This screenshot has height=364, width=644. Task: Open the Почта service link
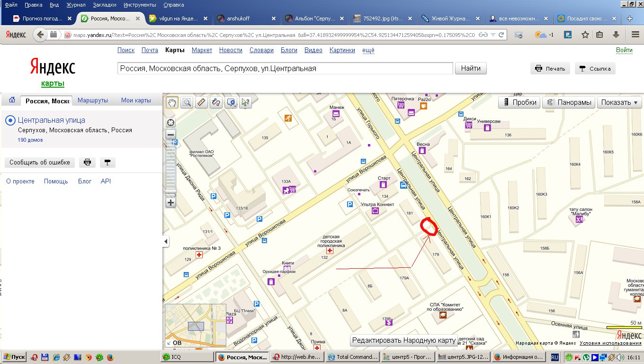(150, 50)
